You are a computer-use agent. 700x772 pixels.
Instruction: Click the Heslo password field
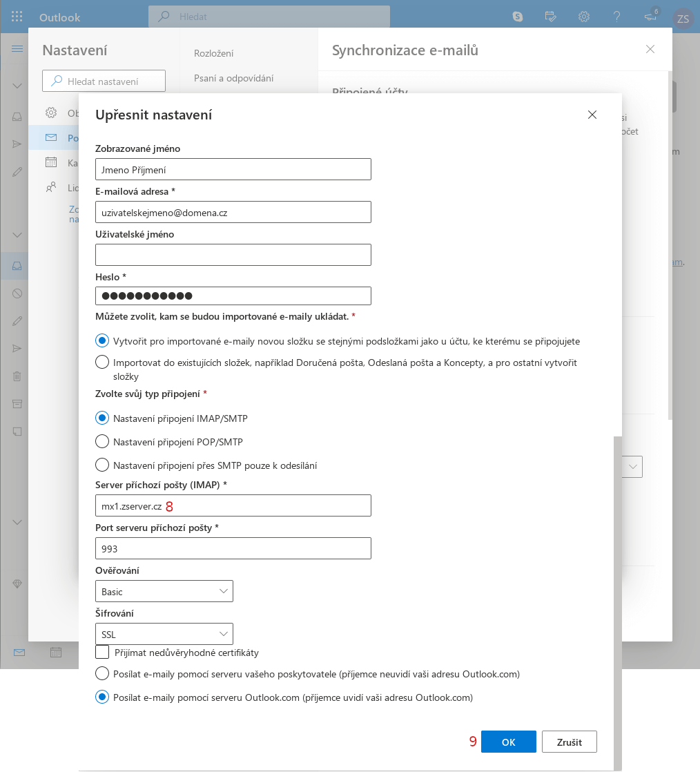pos(233,296)
